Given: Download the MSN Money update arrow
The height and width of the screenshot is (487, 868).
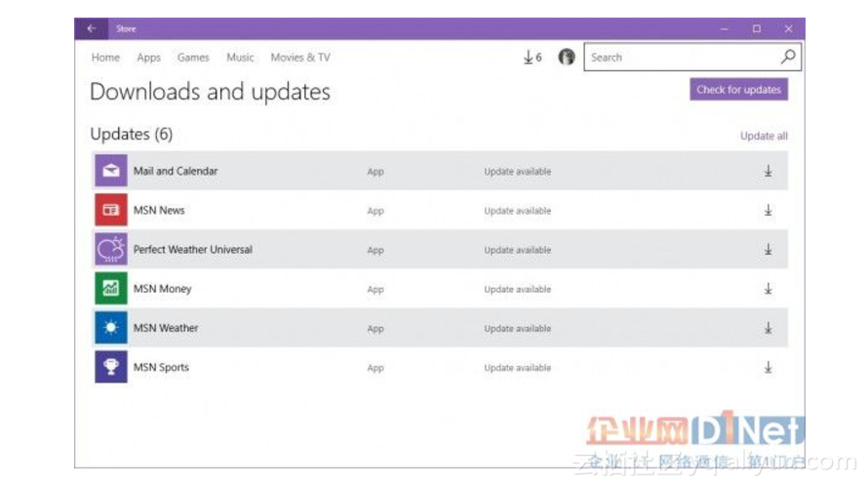Looking at the screenshot, I should (x=769, y=289).
